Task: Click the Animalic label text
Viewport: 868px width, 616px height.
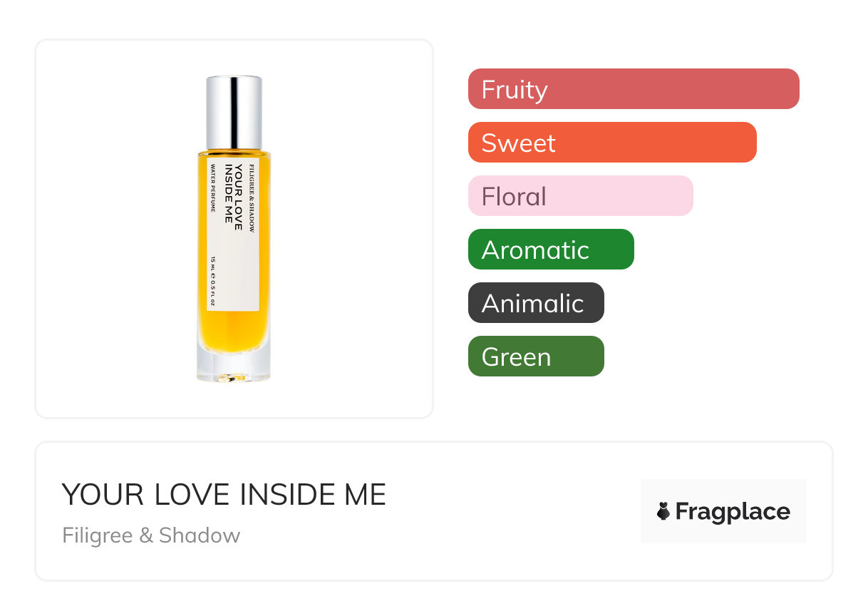Action: click(x=532, y=304)
